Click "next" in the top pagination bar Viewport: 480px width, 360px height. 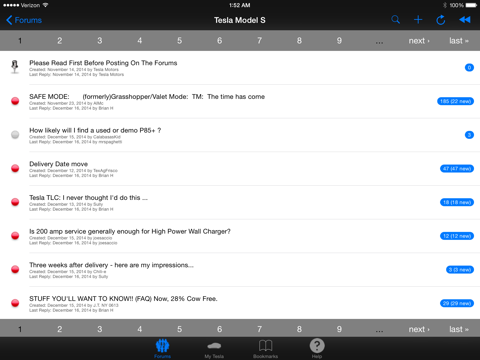point(419,41)
